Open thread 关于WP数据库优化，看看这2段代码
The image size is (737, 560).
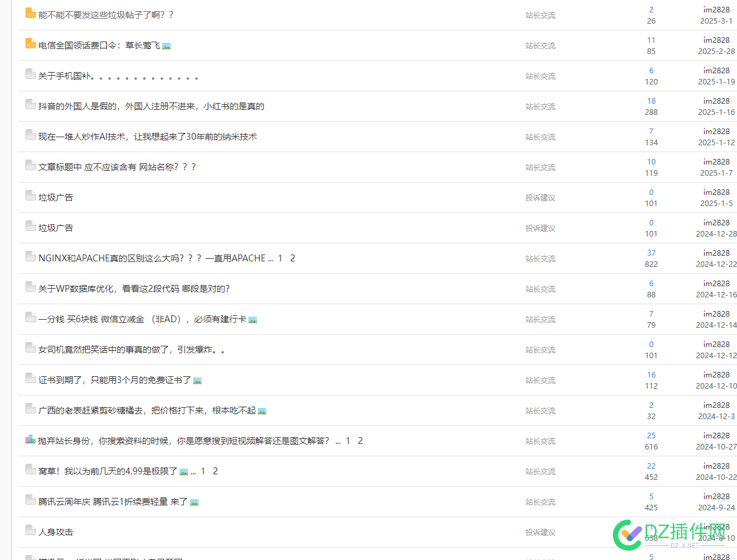[134, 289]
